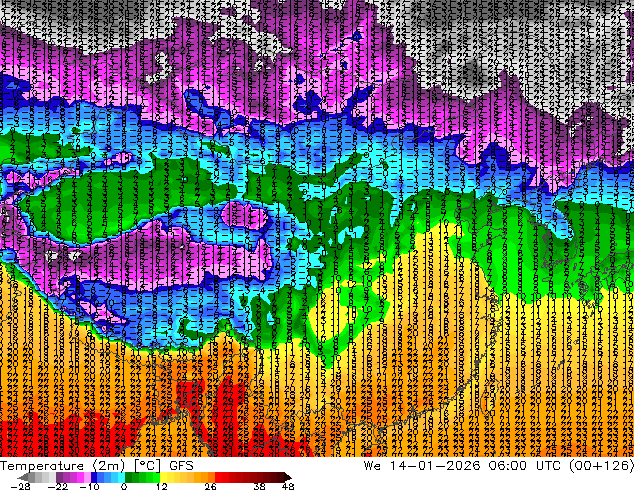Click the '26' legend value

(210, 486)
